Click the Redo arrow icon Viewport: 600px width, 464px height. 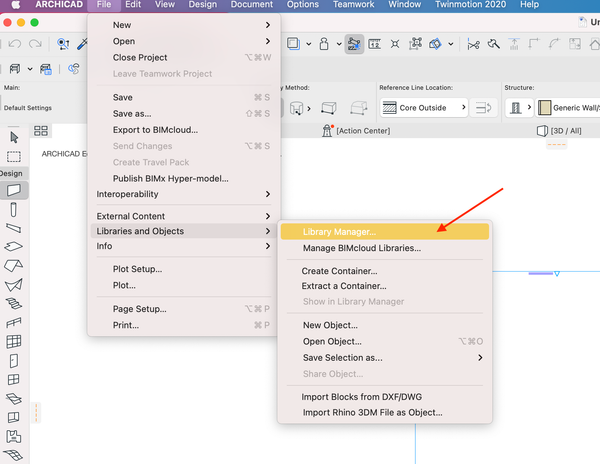(35, 44)
